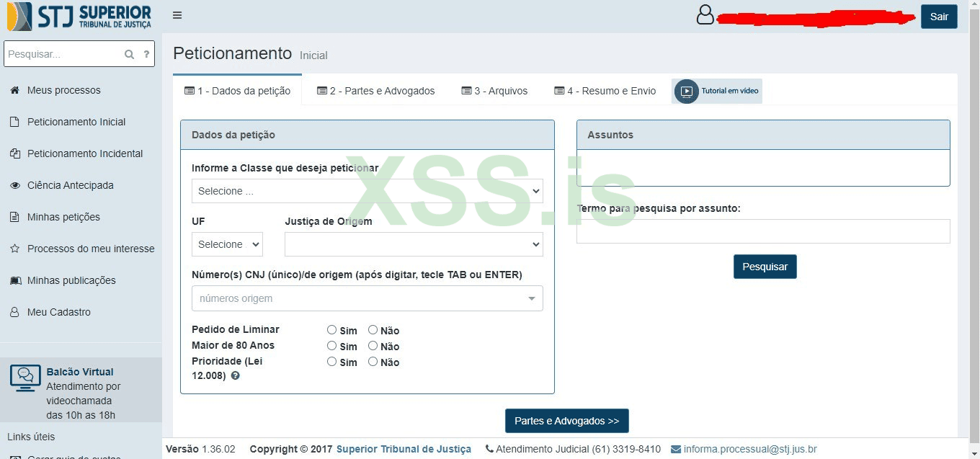
Task: Open the Tutorial em vídeo button
Action: 717,92
